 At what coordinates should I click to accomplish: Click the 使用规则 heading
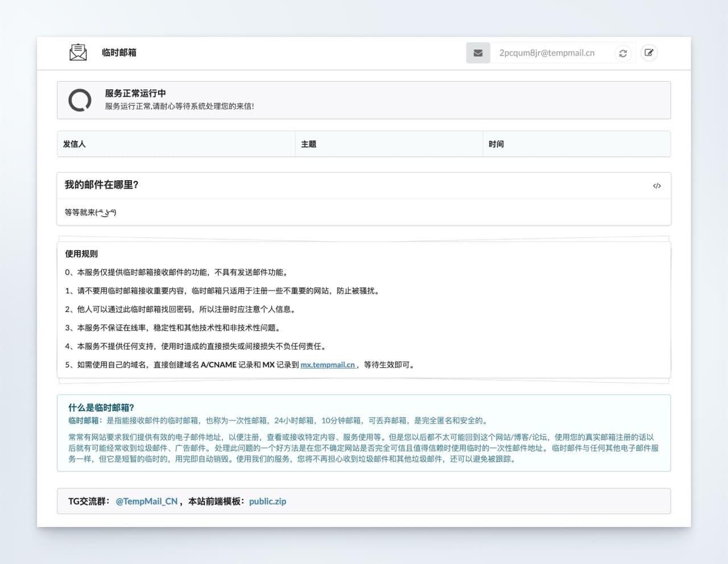[x=81, y=254]
